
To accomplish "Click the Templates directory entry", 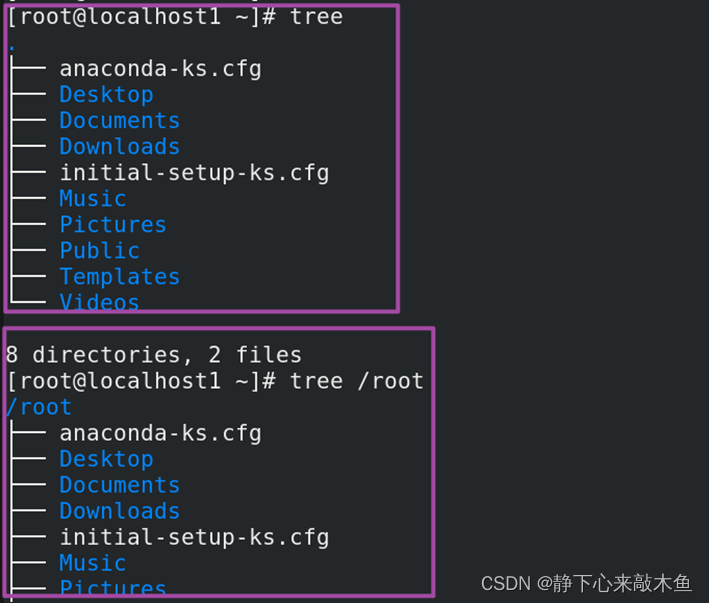I will point(119,276).
